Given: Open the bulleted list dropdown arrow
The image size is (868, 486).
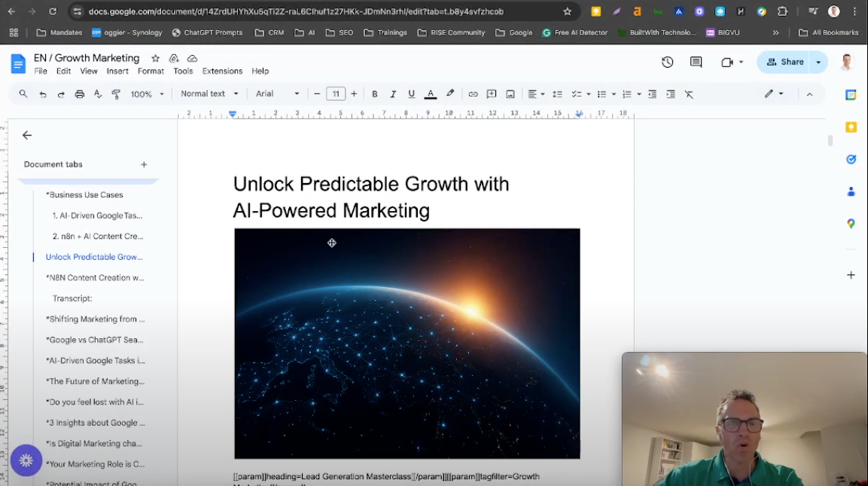Looking at the screenshot, I should tap(614, 94).
